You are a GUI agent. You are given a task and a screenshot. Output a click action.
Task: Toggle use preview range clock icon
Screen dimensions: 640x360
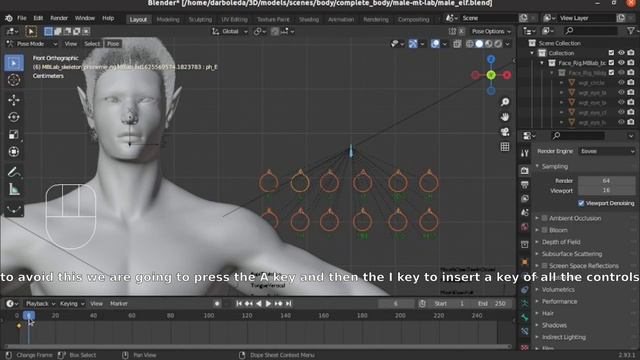point(422,304)
